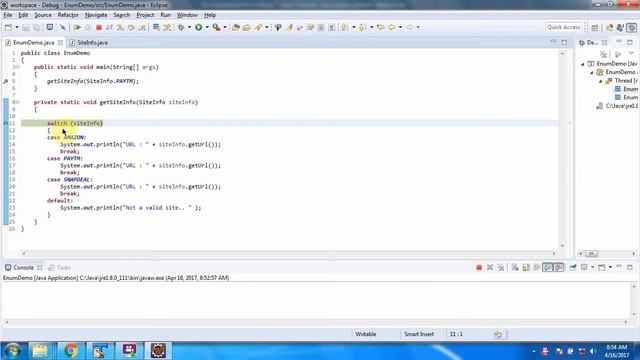
Task: Toggle the breakpoint marker on line 11
Action: (x=6, y=123)
